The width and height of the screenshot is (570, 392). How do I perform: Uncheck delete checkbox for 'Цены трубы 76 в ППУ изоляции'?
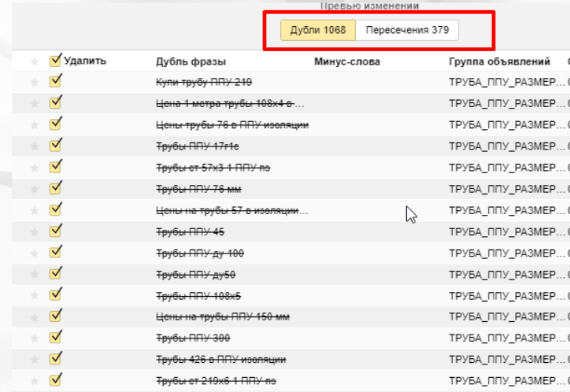click(x=55, y=124)
